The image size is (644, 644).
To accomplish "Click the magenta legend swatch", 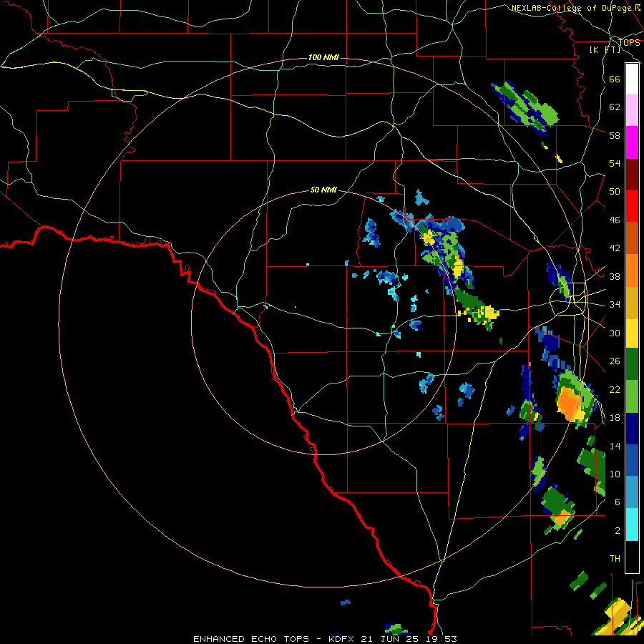I will click(x=632, y=142).
